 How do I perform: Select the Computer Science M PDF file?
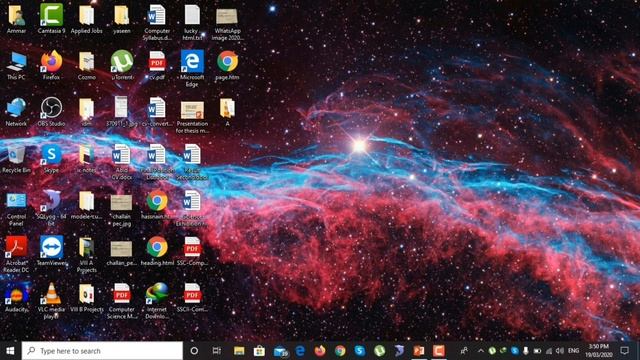122,301
